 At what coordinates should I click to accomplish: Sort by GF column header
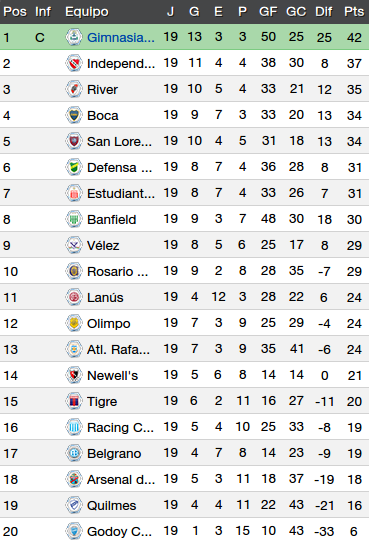(x=268, y=12)
